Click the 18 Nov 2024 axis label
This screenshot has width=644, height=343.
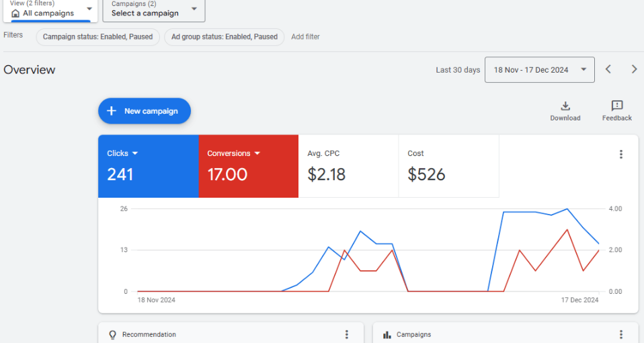pyautogui.click(x=156, y=300)
